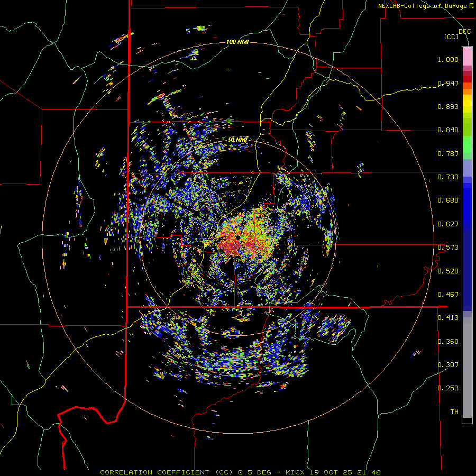Select the 0.947 scale value

(448, 83)
